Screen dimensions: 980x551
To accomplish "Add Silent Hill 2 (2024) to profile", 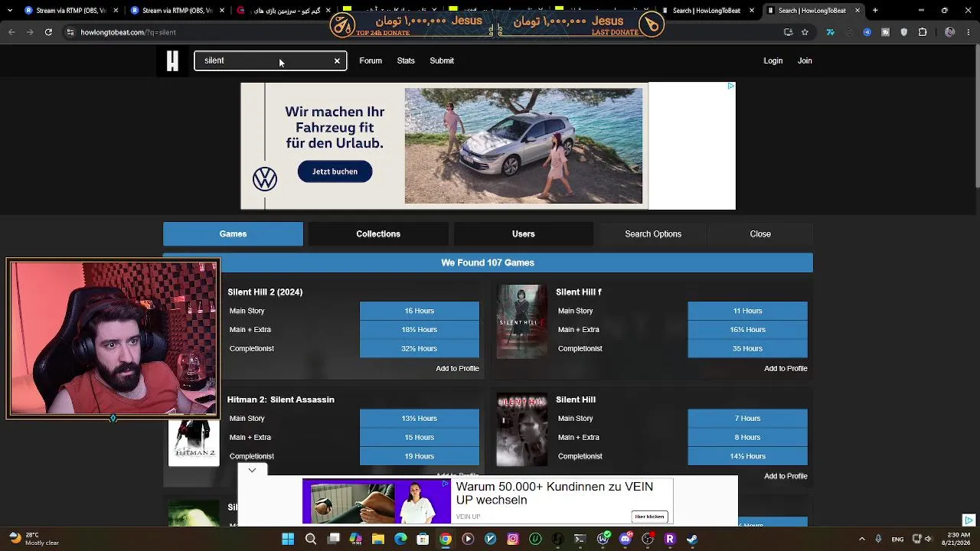I will click(x=457, y=369).
